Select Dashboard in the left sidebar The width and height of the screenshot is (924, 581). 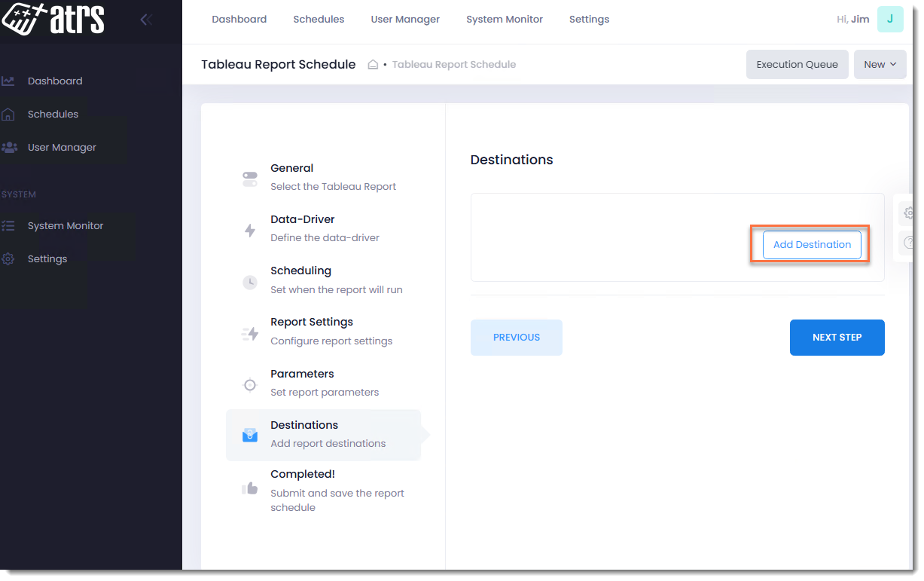point(55,81)
